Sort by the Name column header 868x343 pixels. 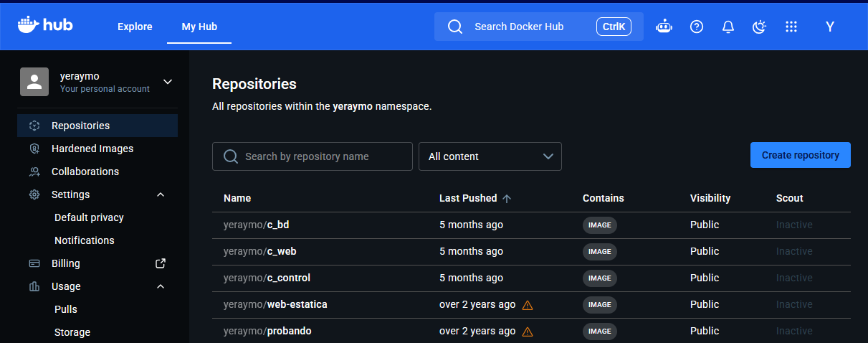(237, 198)
